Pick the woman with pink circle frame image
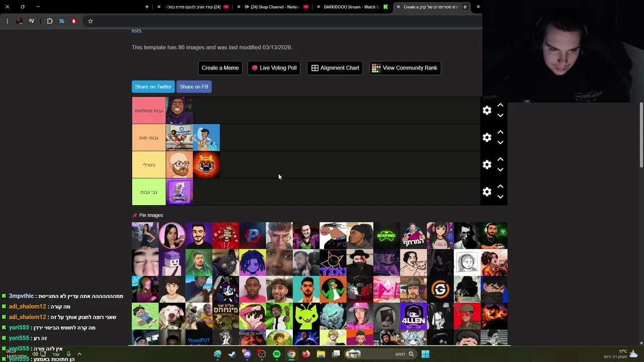644x362 pixels. [x=172, y=235]
